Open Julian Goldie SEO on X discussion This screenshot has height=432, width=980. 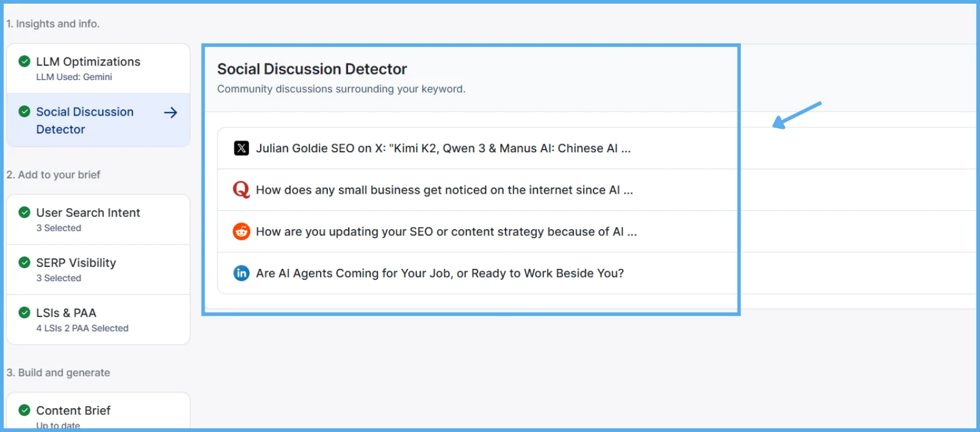point(443,148)
